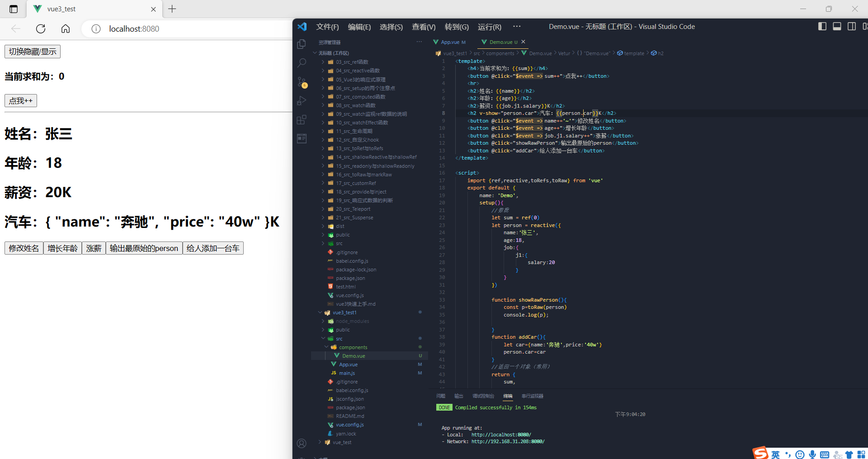
Task: Open the Explorer view in VS Code activity bar
Action: (x=302, y=44)
